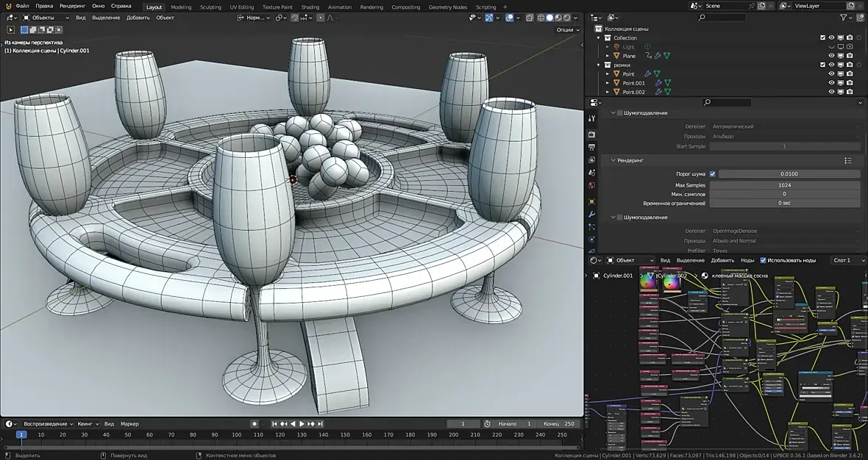
Task: Disable the Порог шума checkbox
Action: pos(712,174)
